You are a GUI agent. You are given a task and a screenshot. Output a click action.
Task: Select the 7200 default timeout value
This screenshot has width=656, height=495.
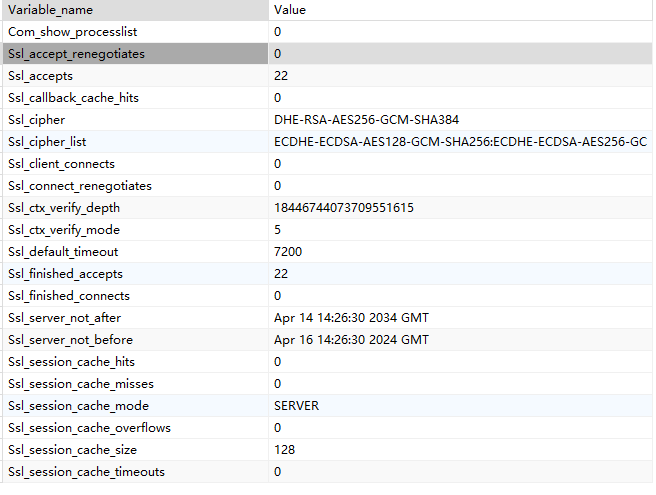click(x=288, y=252)
